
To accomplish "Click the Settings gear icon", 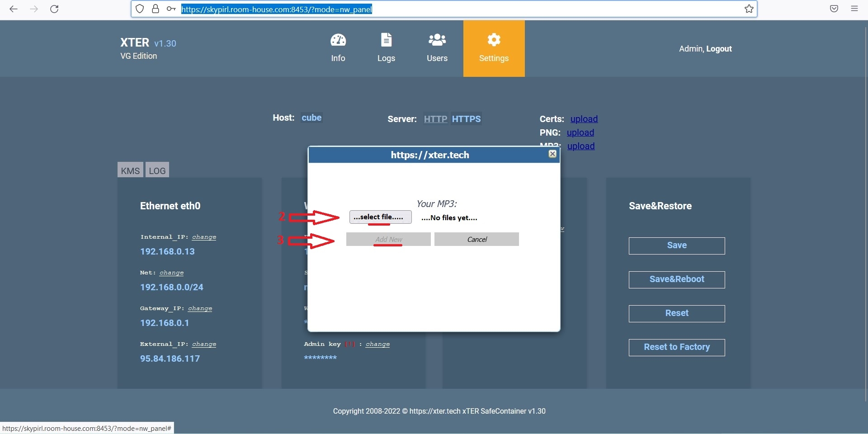I will [x=494, y=40].
